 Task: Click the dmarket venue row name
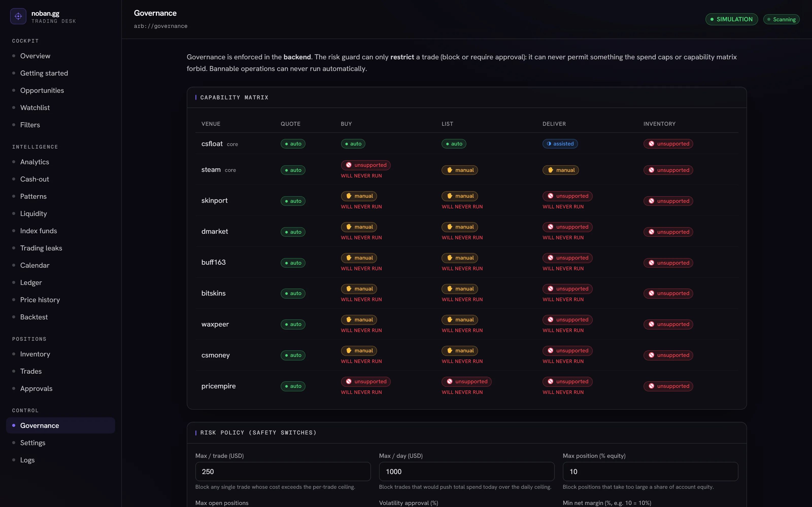pos(214,231)
